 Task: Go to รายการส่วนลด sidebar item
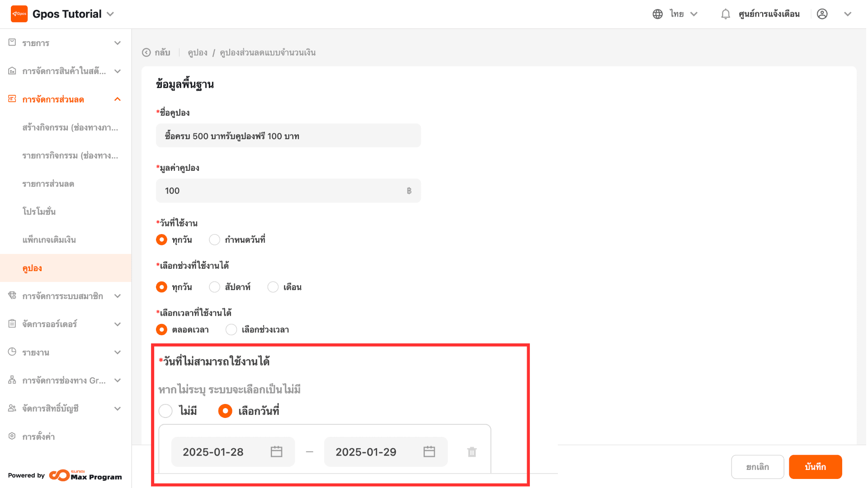point(48,184)
